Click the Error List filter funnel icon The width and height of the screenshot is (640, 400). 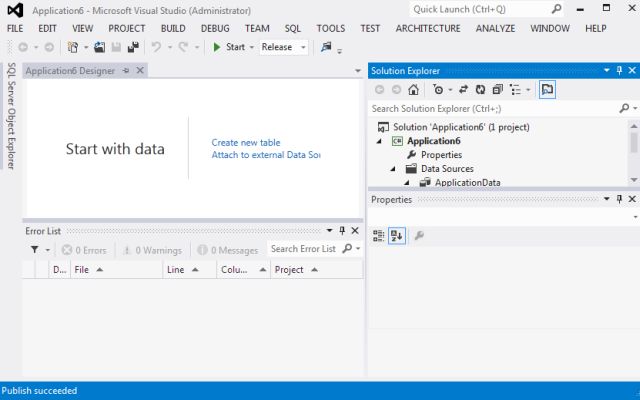pos(35,249)
